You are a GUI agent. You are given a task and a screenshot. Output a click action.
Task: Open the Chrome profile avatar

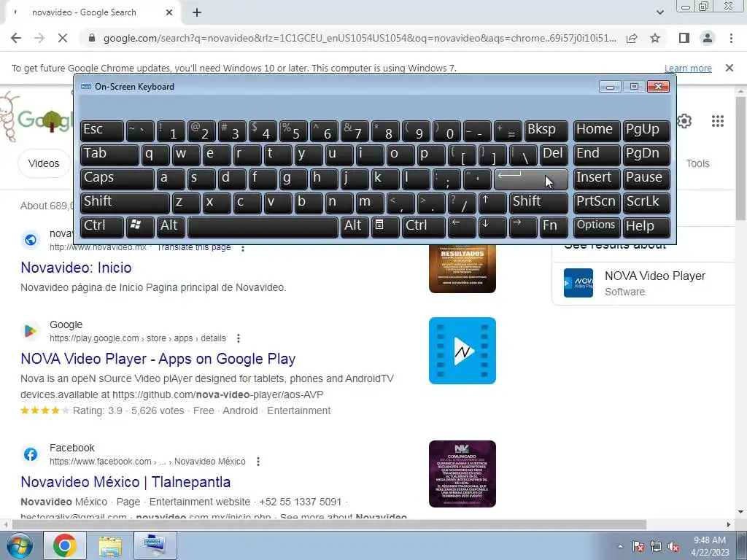click(x=708, y=38)
